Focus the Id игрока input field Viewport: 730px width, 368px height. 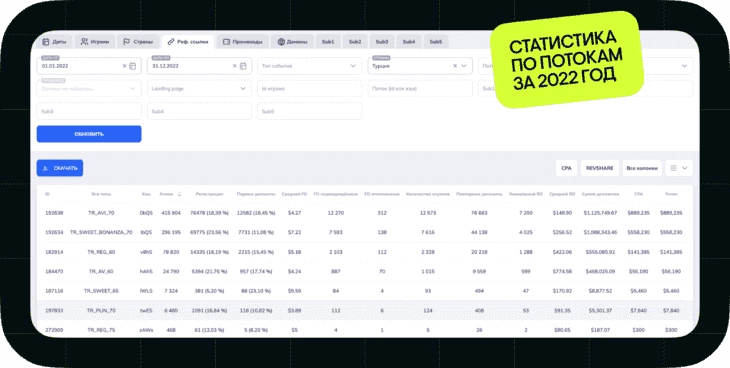click(x=310, y=89)
